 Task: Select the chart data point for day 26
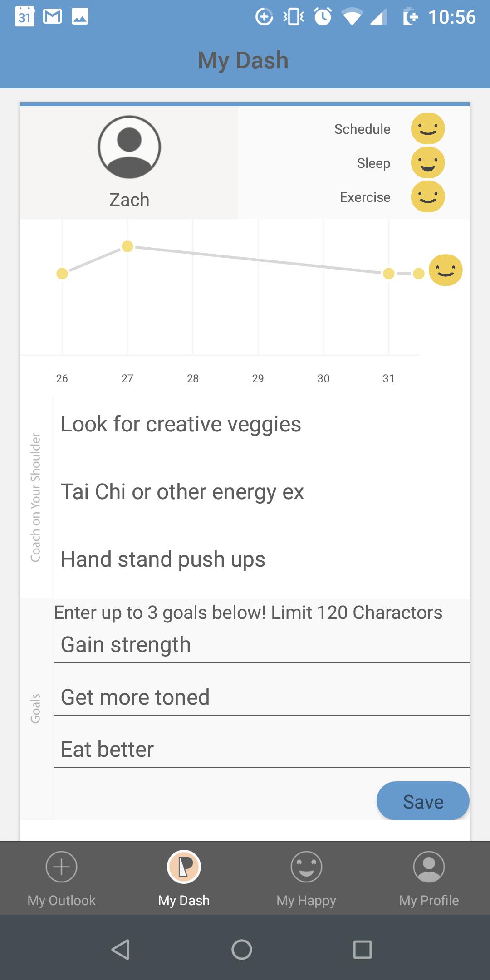[x=62, y=274]
